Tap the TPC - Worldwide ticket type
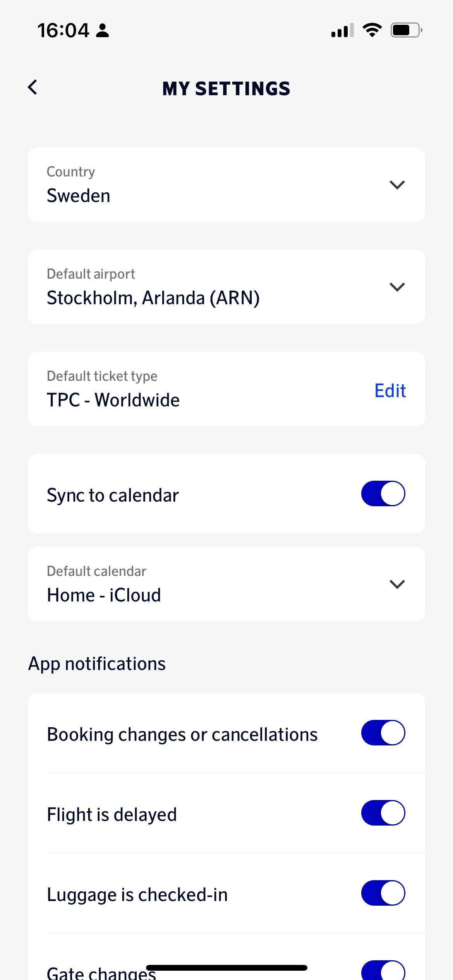453x980 pixels. click(x=113, y=400)
